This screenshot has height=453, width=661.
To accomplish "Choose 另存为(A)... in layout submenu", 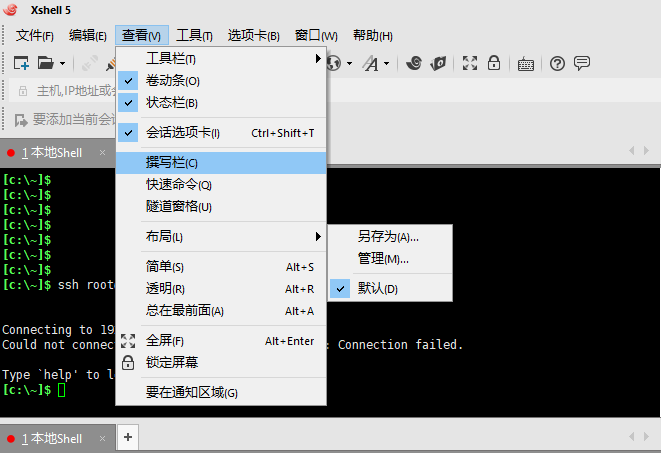I will click(390, 236).
